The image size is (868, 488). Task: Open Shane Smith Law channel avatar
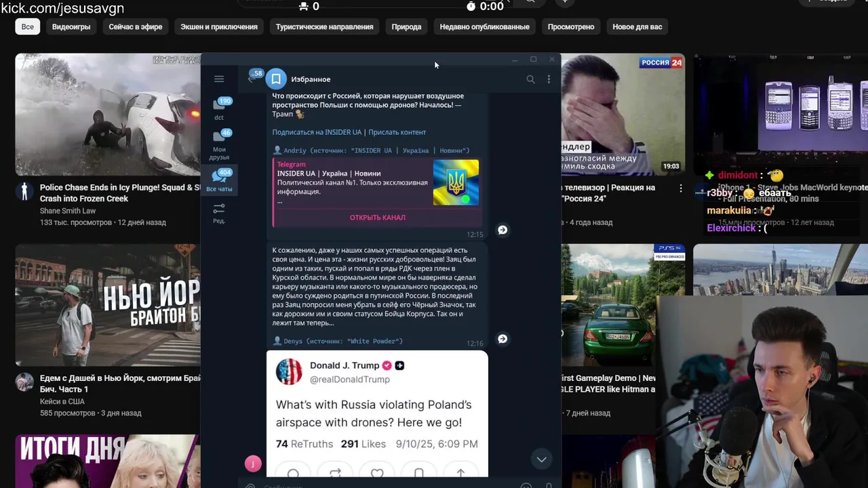(25, 191)
